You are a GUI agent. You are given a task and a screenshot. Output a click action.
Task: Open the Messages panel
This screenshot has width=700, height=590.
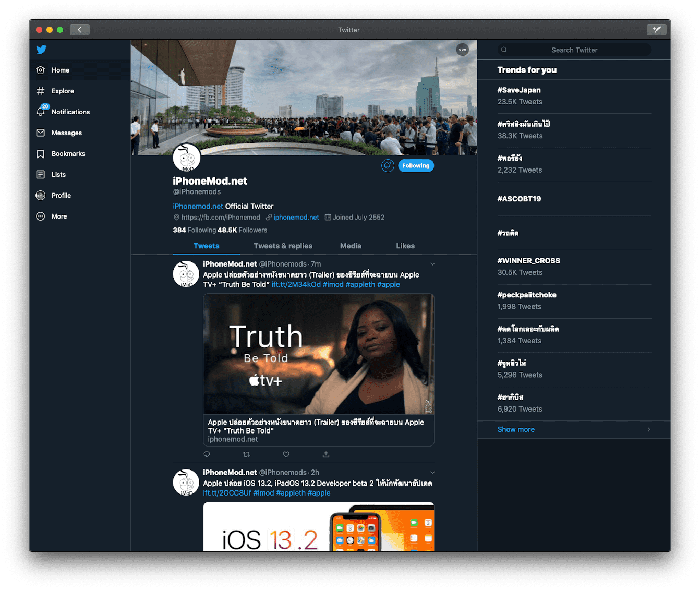pos(67,133)
